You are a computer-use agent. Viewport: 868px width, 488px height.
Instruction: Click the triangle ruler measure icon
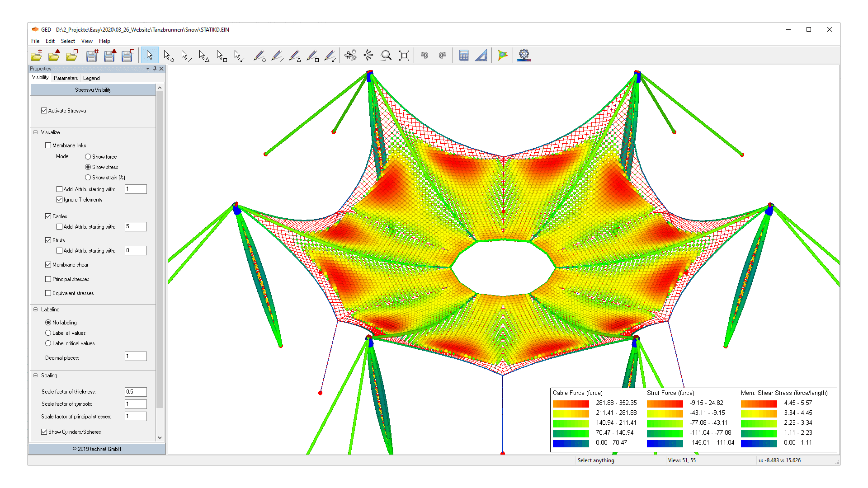pos(481,56)
